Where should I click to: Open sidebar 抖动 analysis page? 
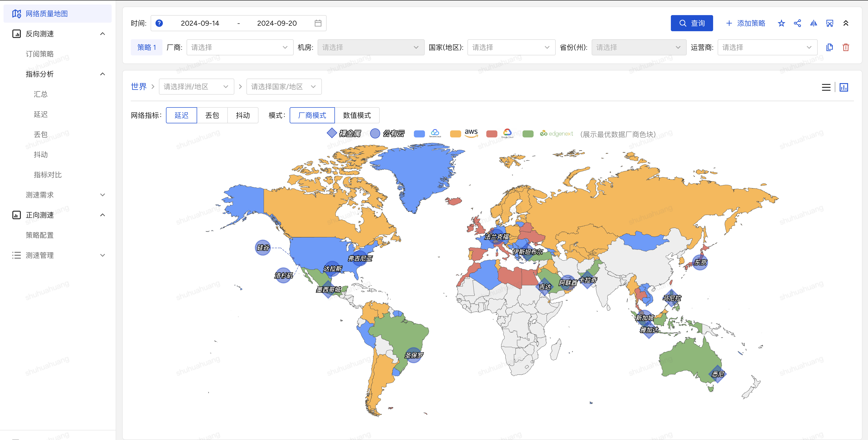click(x=41, y=155)
